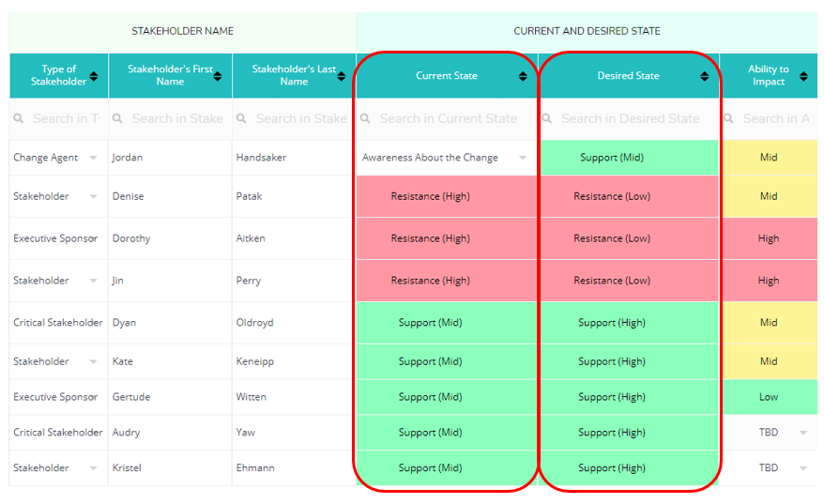Click the STAKEHOLDER NAME group header
Viewport: 824px width, 504px height.
pyautogui.click(x=182, y=31)
